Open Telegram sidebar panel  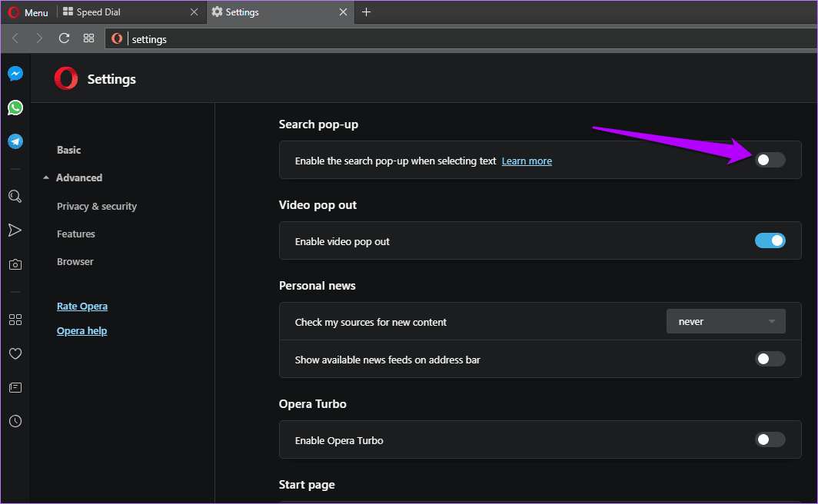point(15,141)
